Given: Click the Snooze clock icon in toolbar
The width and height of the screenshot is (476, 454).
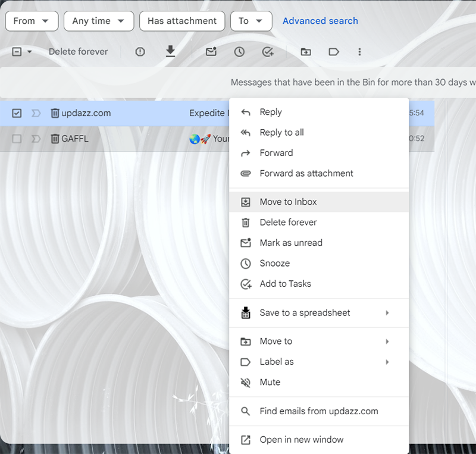Looking at the screenshot, I should (239, 52).
